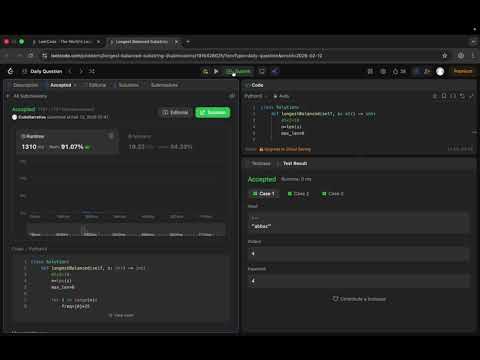Click the Upgrade to Cloud Saving link
The width and height of the screenshot is (480, 360).
285,149
